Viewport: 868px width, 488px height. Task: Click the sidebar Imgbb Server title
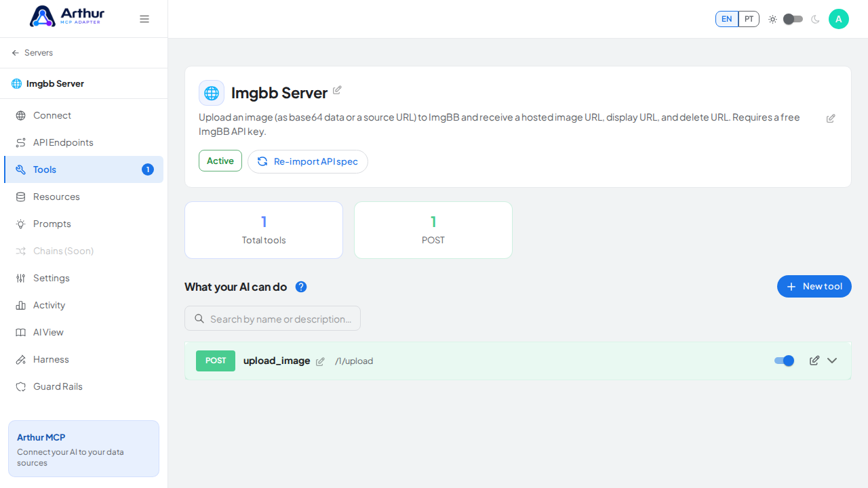click(55, 83)
